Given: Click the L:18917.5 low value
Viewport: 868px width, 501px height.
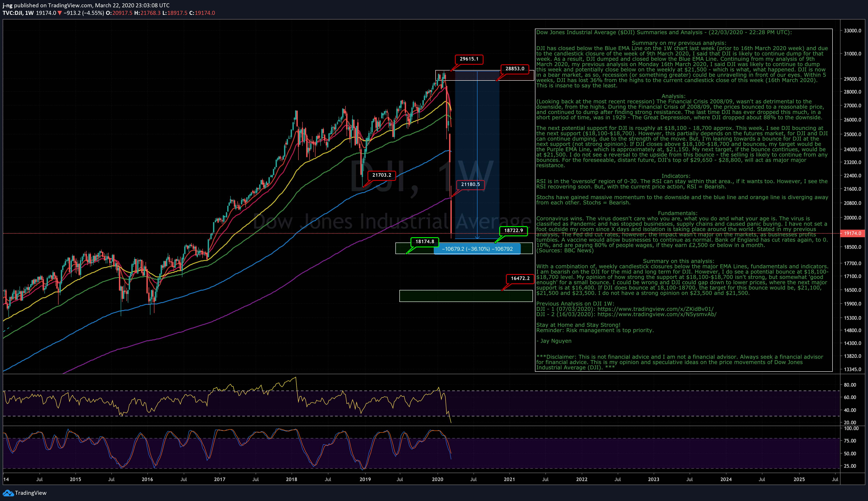Looking at the screenshot, I should [x=175, y=13].
